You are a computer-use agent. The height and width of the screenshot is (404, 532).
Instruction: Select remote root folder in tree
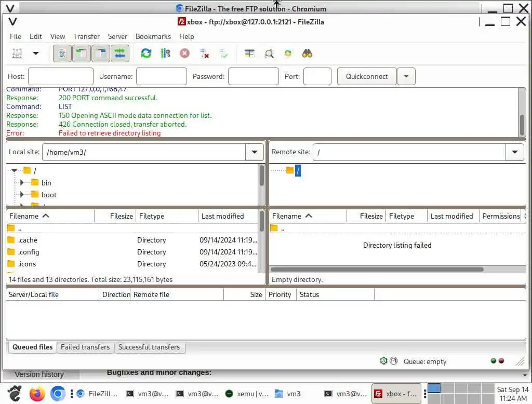click(x=298, y=171)
